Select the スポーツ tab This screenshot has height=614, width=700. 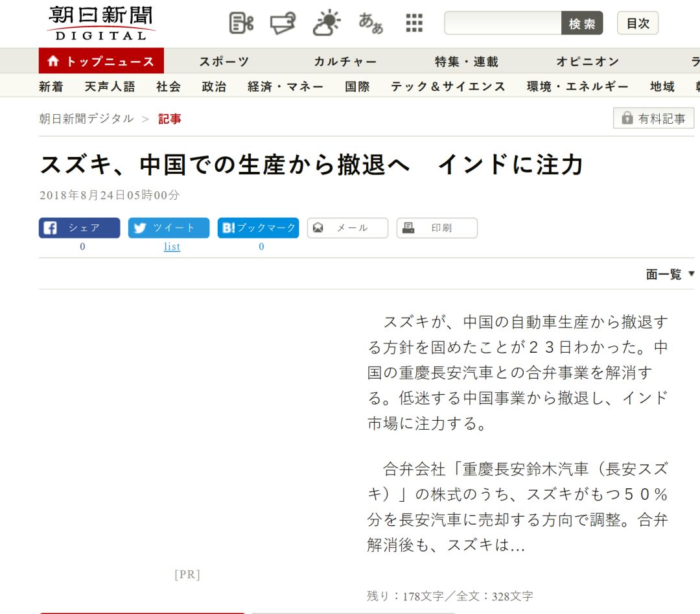tap(224, 61)
